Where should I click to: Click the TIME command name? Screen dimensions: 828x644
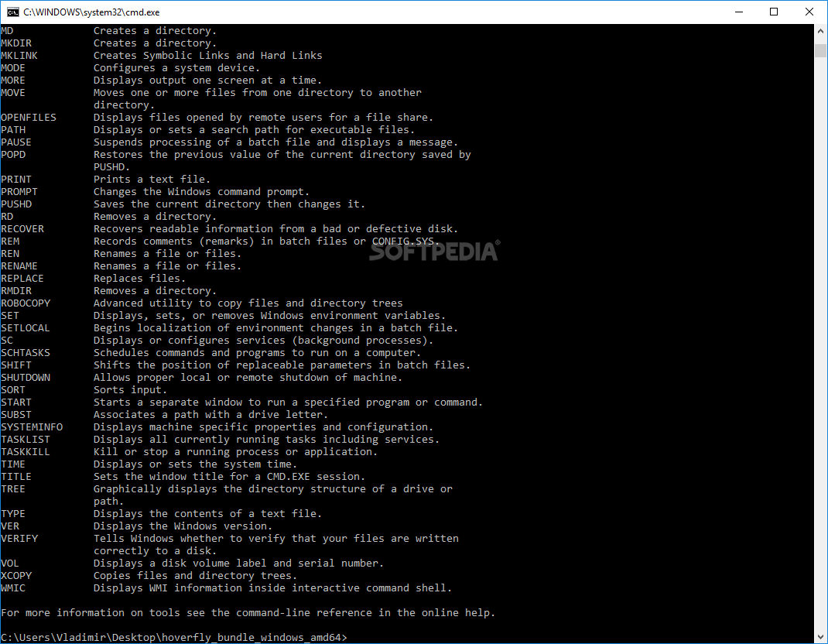point(13,464)
